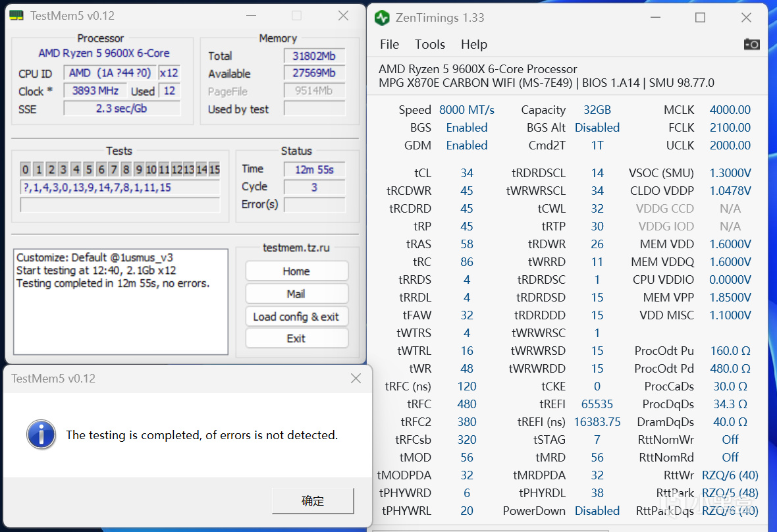Click the TestMem5 title bar app icon
Screen dimensions: 777x532
16,16
